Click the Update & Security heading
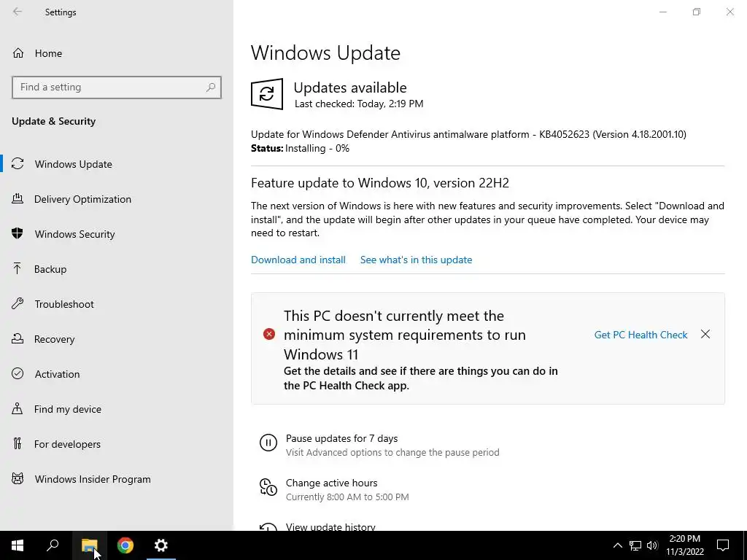 click(x=54, y=121)
